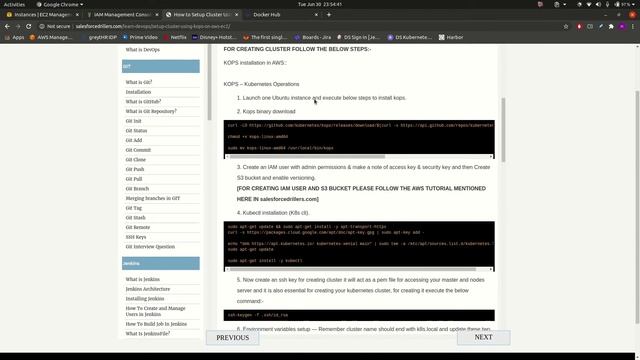The image size is (640, 360).
Task: Open the purple Chrome profile avatar
Action: point(622,27)
